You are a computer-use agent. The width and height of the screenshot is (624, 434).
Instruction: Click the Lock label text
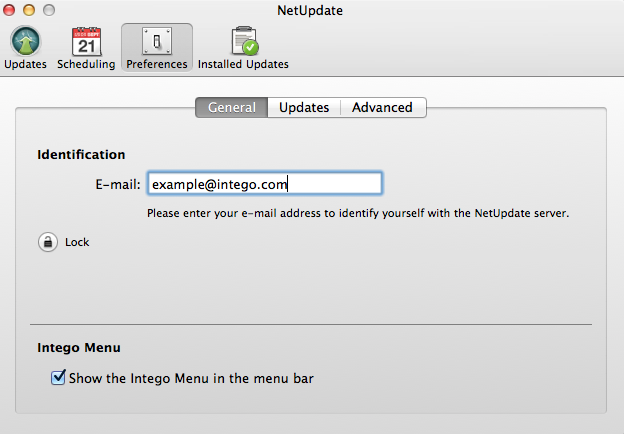pyautogui.click(x=77, y=242)
